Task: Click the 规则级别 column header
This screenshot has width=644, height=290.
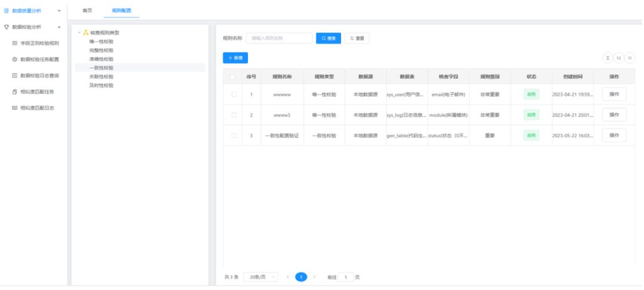Action: (x=490, y=77)
